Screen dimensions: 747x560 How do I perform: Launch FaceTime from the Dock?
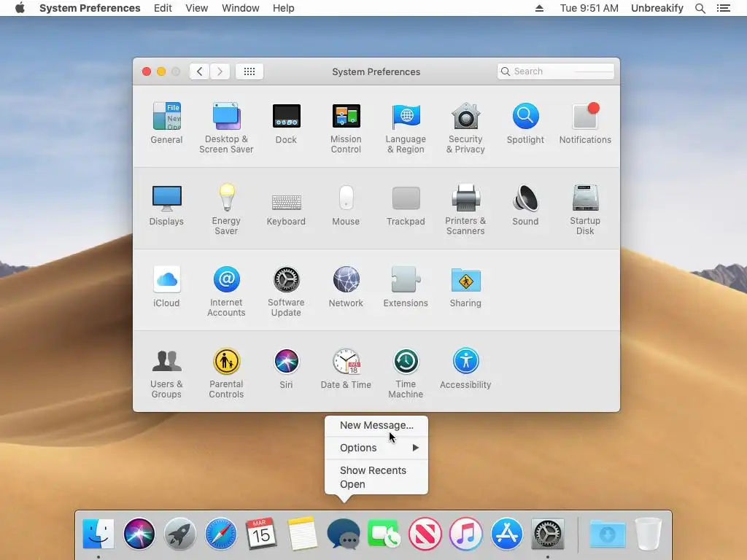pyautogui.click(x=384, y=534)
